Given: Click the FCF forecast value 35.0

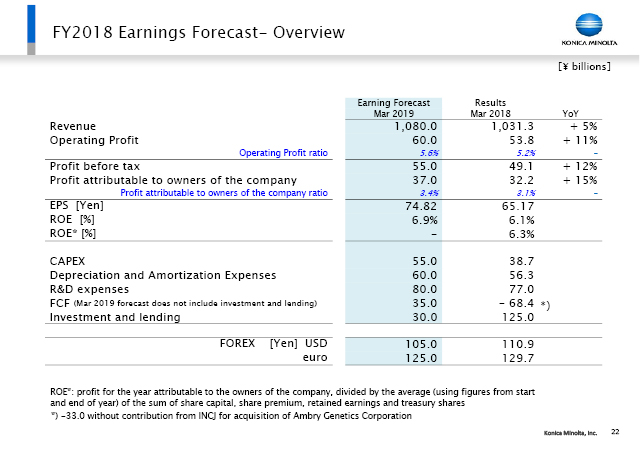Looking at the screenshot, I should (x=424, y=304).
